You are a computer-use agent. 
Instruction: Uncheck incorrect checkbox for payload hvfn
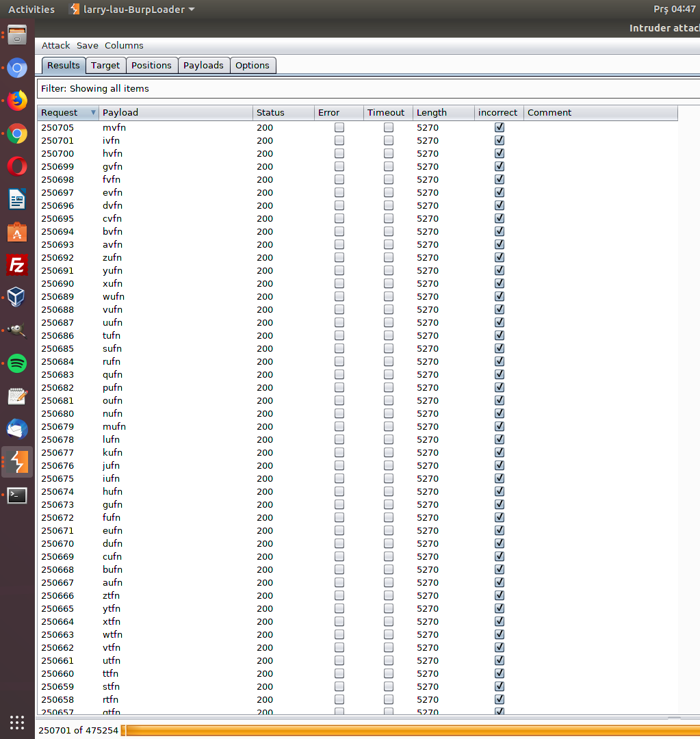500,153
